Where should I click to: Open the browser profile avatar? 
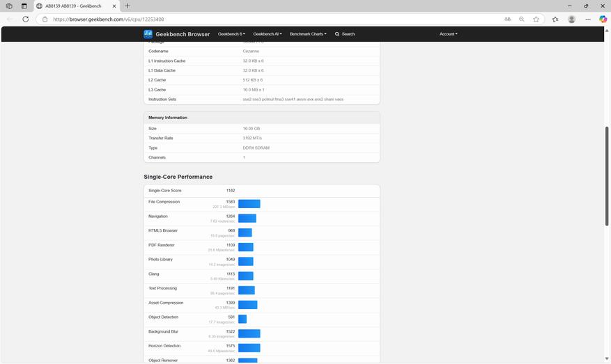tap(572, 19)
